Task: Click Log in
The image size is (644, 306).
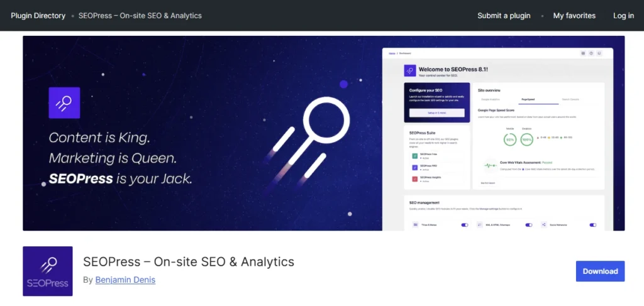Action: (623, 16)
